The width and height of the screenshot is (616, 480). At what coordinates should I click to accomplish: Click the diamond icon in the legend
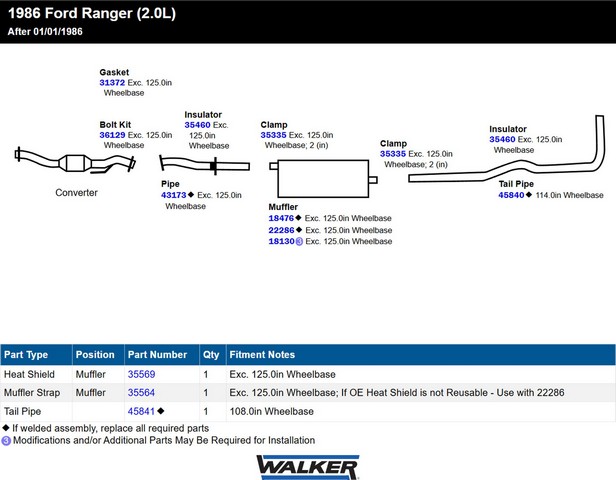6,427
